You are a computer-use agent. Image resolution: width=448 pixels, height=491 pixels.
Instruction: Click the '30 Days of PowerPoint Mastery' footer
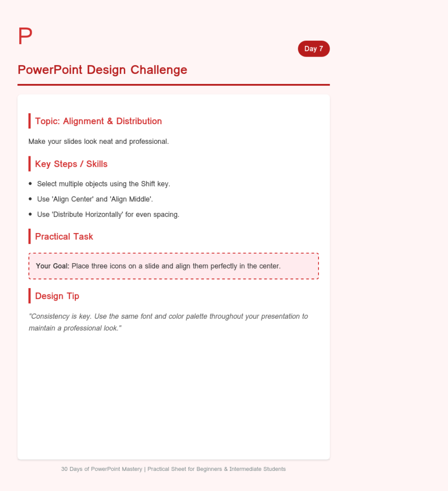pos(173,469)
